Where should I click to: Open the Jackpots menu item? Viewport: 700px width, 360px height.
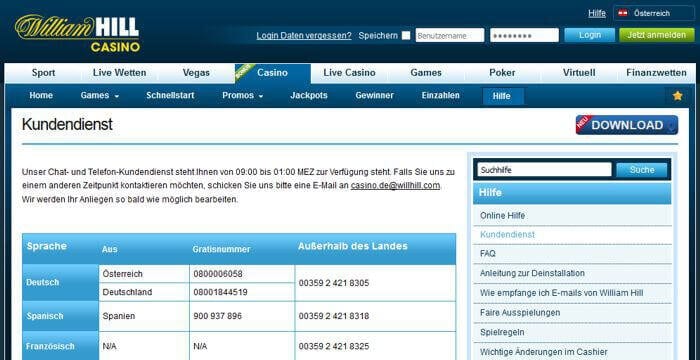pos(309,96)
